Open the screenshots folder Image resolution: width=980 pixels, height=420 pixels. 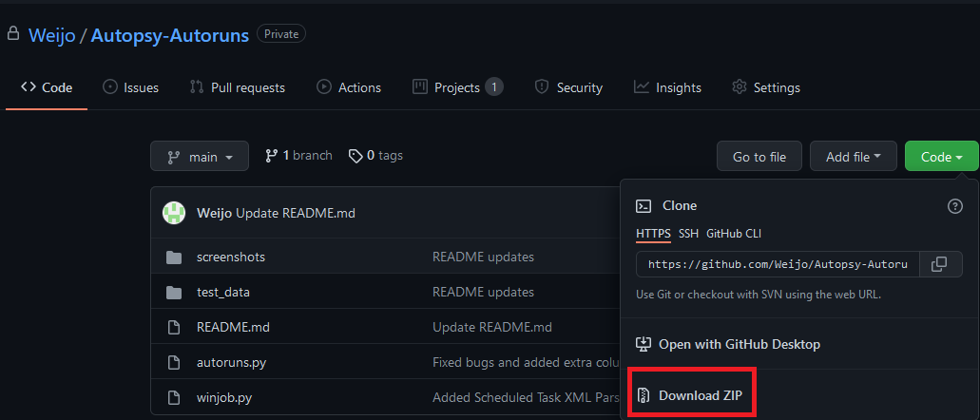point(231,257)
